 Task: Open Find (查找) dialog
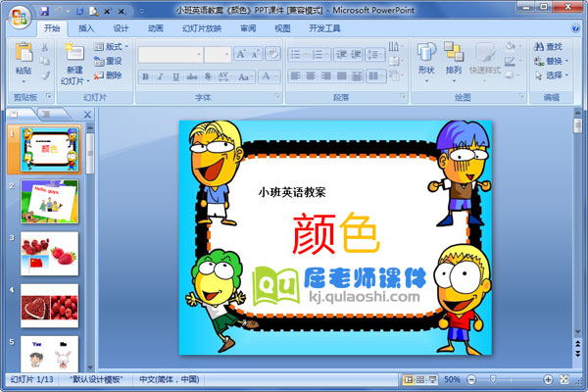(548, 46)
